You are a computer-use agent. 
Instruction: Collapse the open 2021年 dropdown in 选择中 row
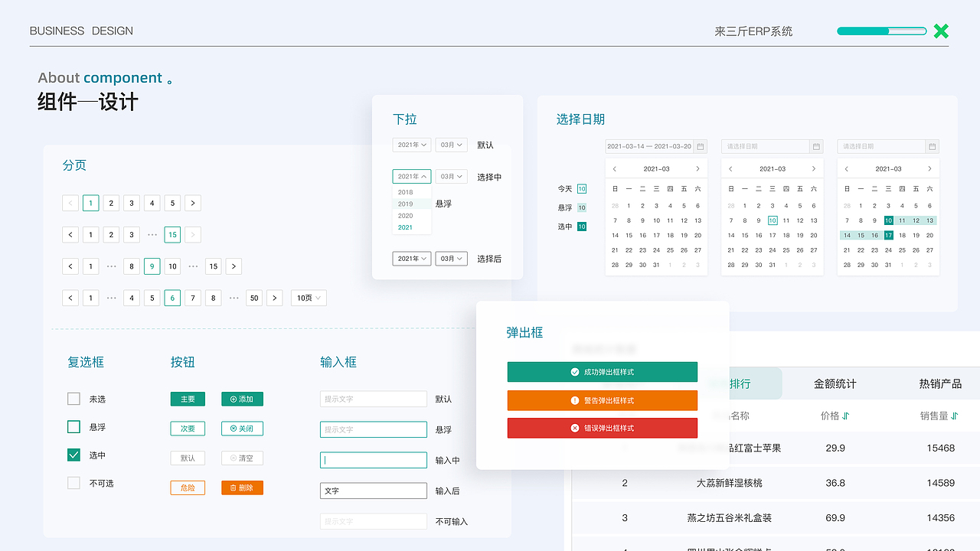point(412,176)
